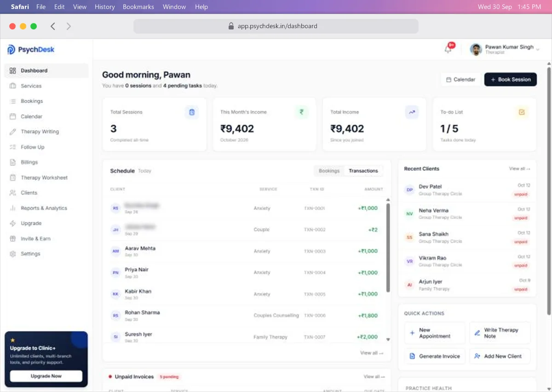Click View all under Schedule table
Viewport: 552px width, 392px height.
pos(372,353)
